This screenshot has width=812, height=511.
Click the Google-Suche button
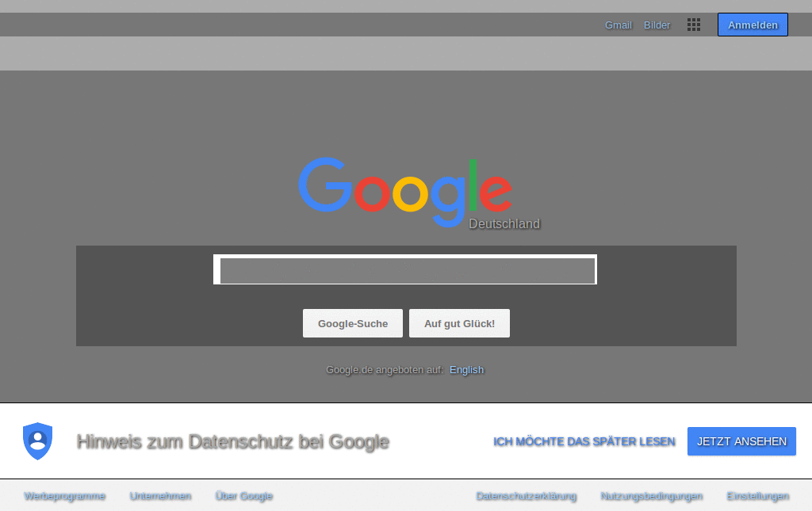[353, 323]
